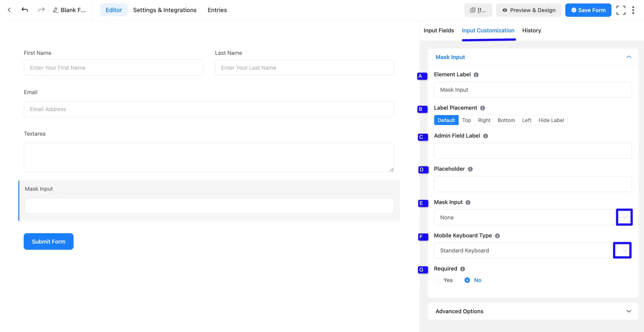This screenshot has width=644, height=332.
Task: Click the back chevron icon
Action: click(x=9, y=10)
